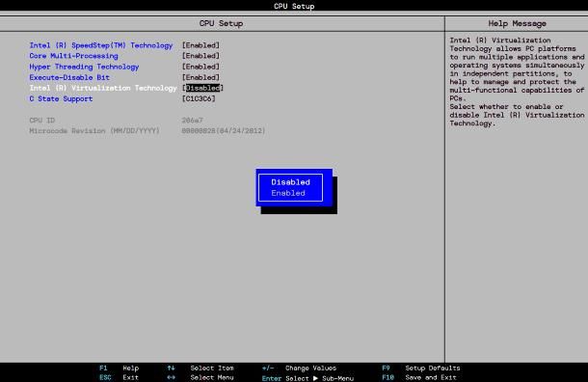This screenshot has width=588, height=382.
Task: Click microcode value with date 04/24/2012
Action: 224,130
